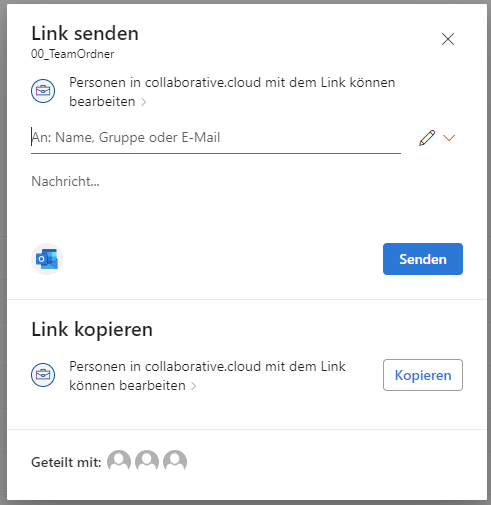
Task: Focus the 'An: Name, Gruppe oder E-Mail' field
Action: coord(216,138)
